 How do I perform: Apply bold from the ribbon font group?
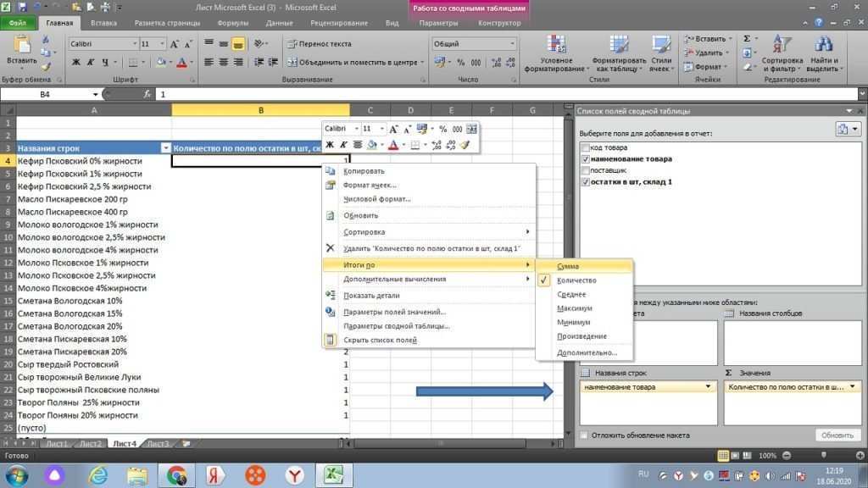76,62
